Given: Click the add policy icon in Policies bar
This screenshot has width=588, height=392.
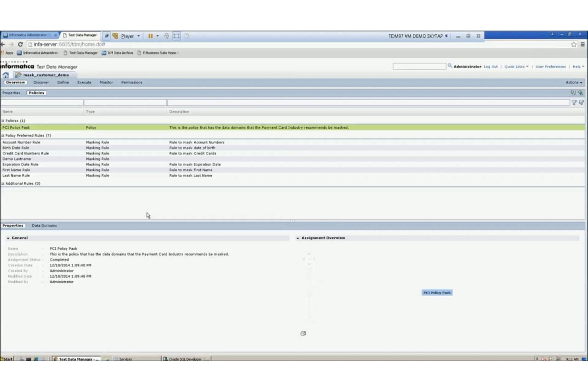Looking at the screenshot, I should pos(573,93).
